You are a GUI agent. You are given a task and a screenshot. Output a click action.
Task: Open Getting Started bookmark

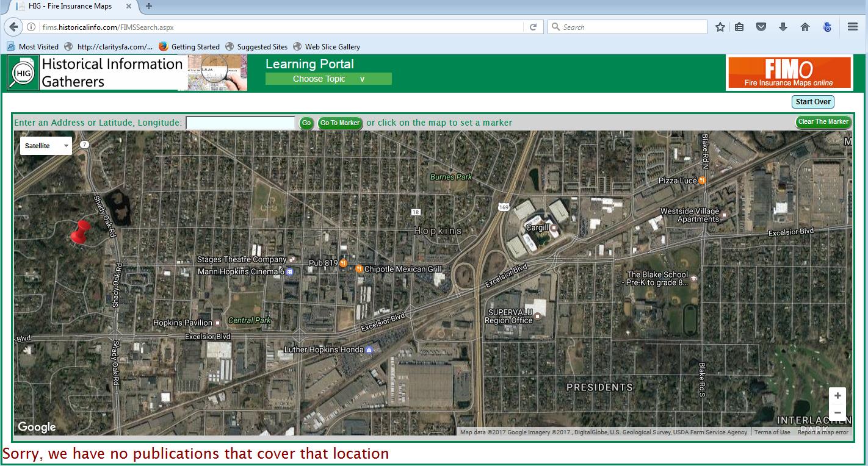189,46
